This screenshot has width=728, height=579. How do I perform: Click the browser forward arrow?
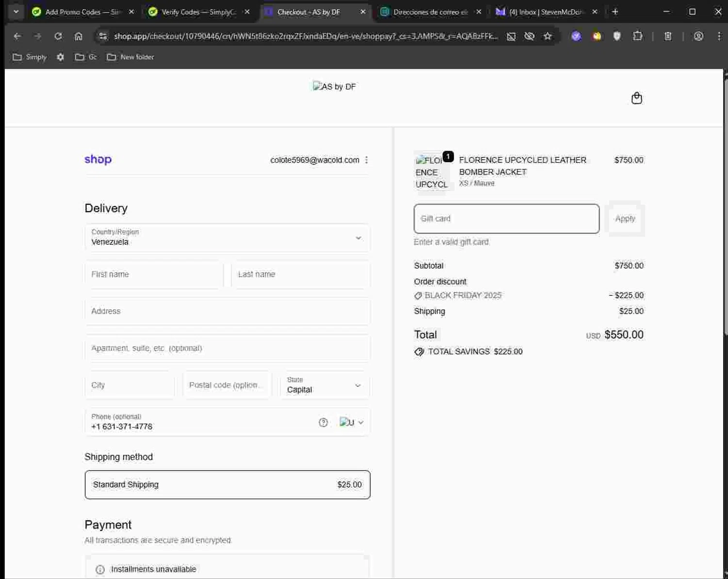pyautogui.click(x=38, y=36)
